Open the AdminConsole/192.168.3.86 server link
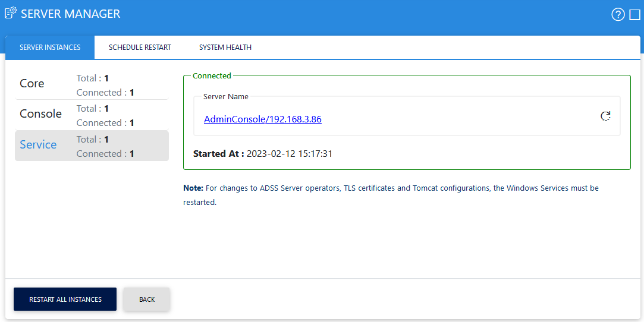 [262, 119]
